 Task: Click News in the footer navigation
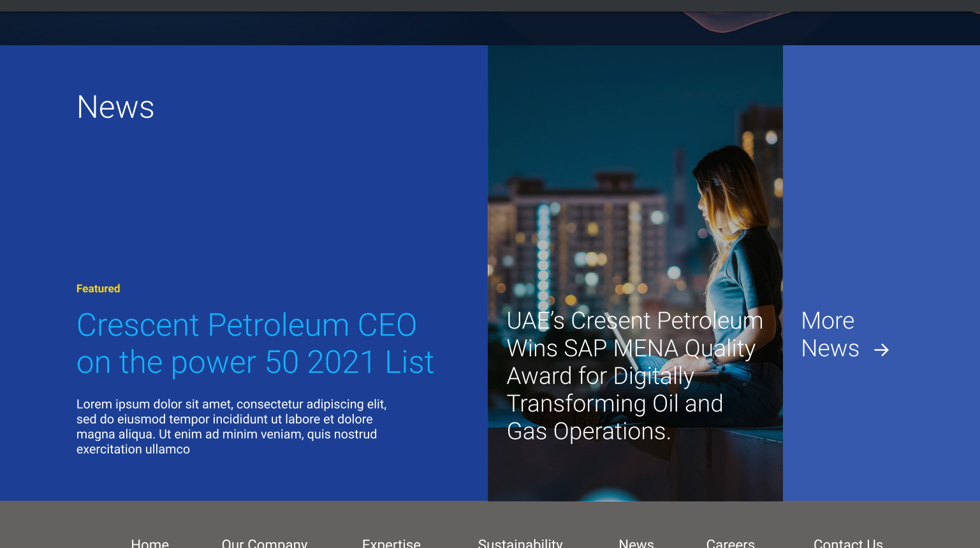click(636, 543)
